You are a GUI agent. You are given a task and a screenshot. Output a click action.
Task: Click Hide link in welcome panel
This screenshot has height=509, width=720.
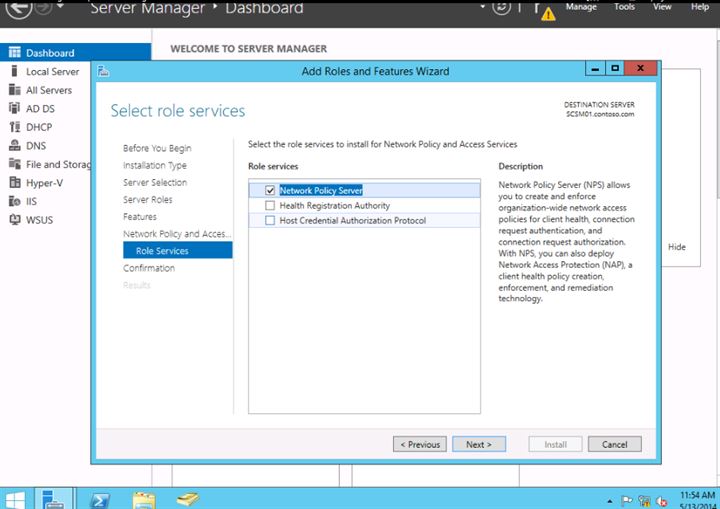point(676,247)
